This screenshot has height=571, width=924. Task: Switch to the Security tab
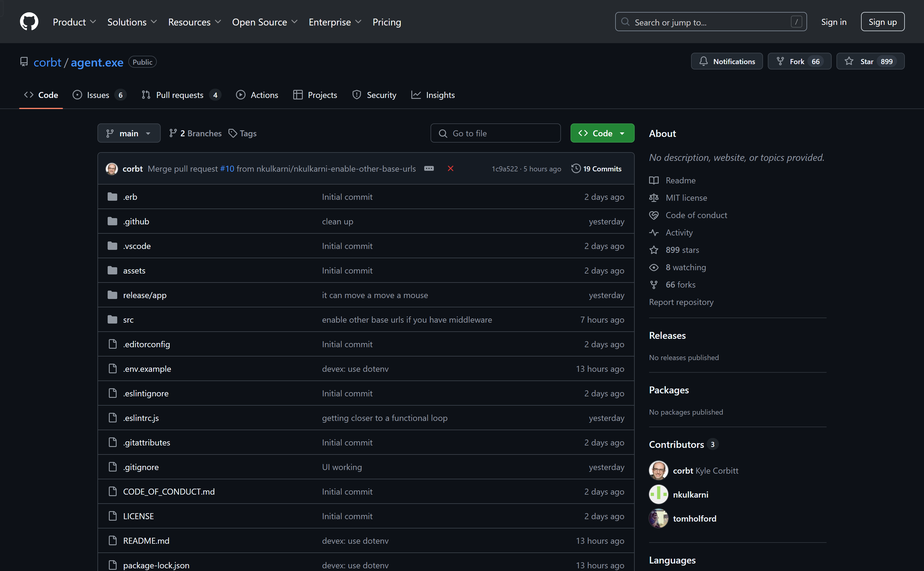coord(374,95)
